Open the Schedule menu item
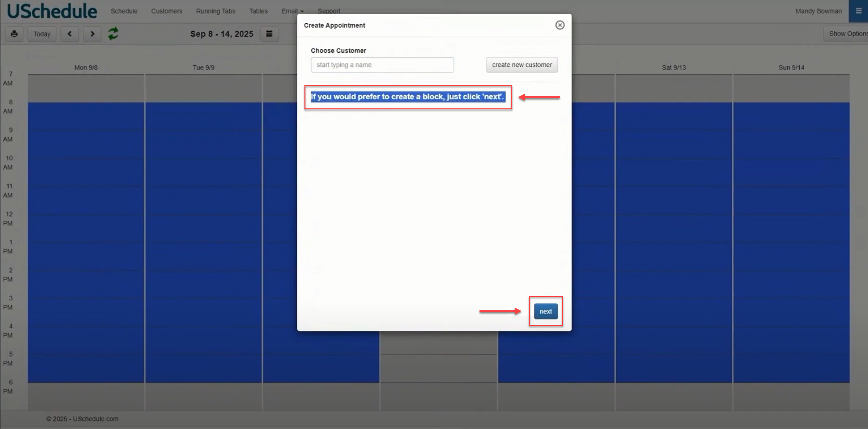868x429 pixels. (x=124, y=11)
